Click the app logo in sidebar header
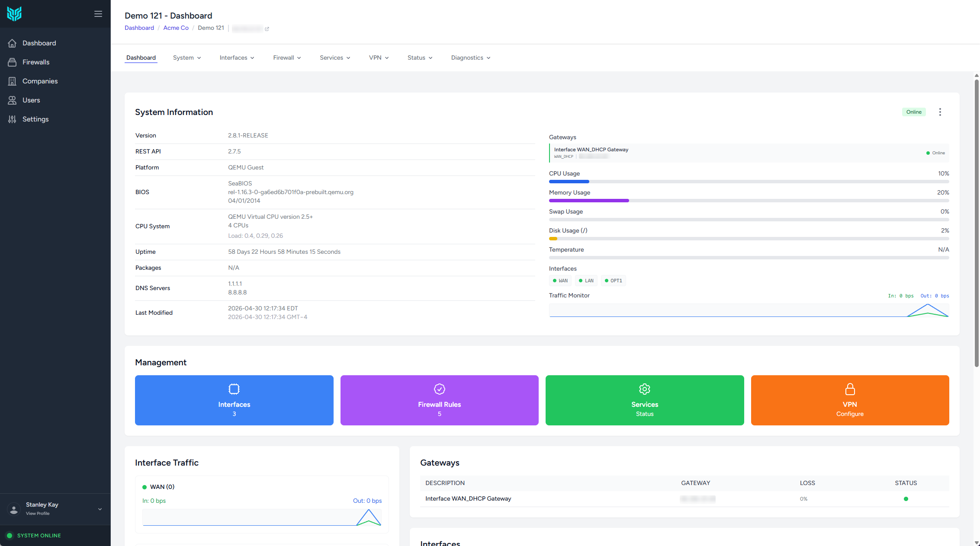Screen dimensions: 980x546 (x=14, y=14)
